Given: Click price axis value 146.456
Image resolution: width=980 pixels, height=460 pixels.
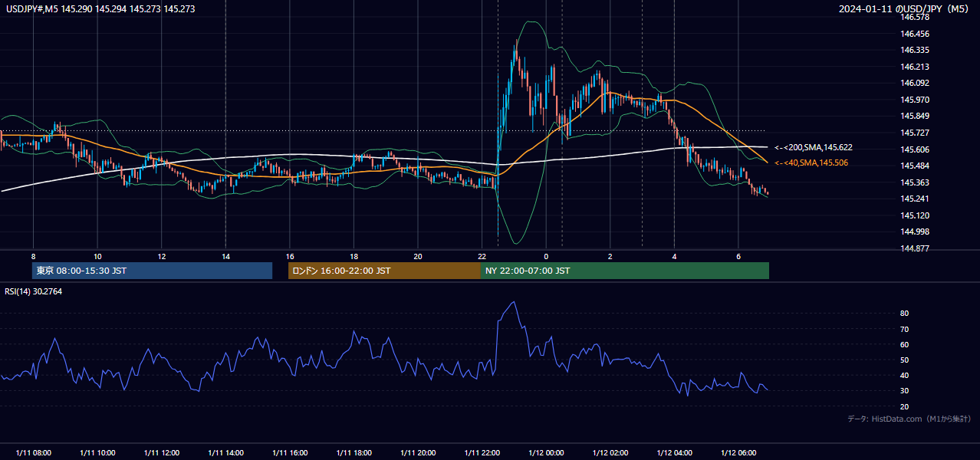Looking at the screenshot, I should [915, 34].
